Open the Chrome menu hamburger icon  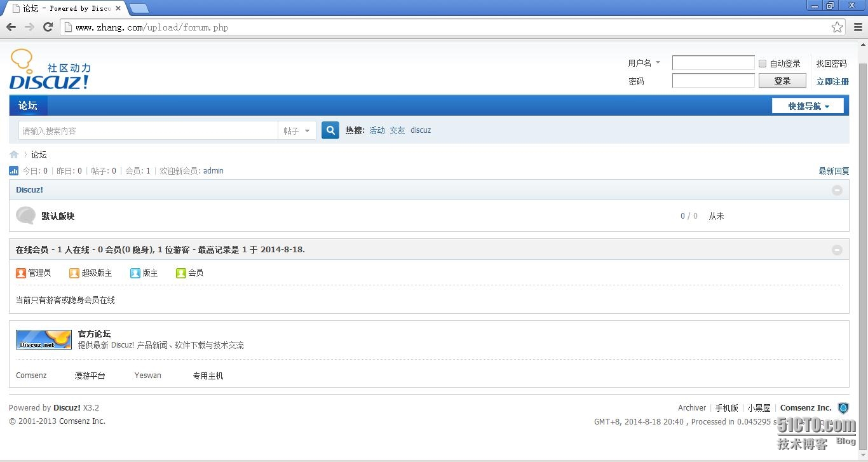858,27
